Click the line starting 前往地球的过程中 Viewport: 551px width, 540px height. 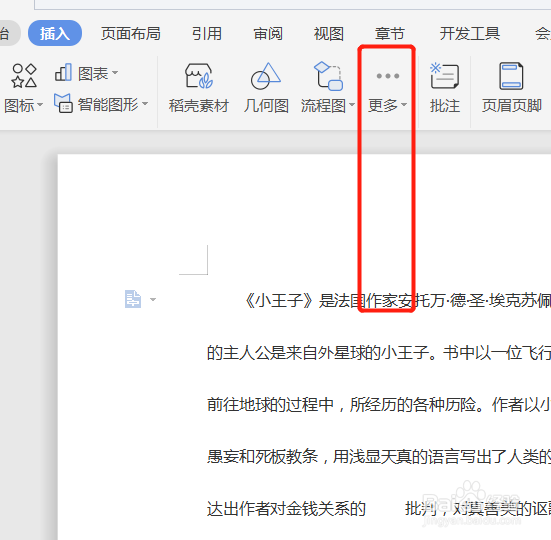(x=379, y=405)
